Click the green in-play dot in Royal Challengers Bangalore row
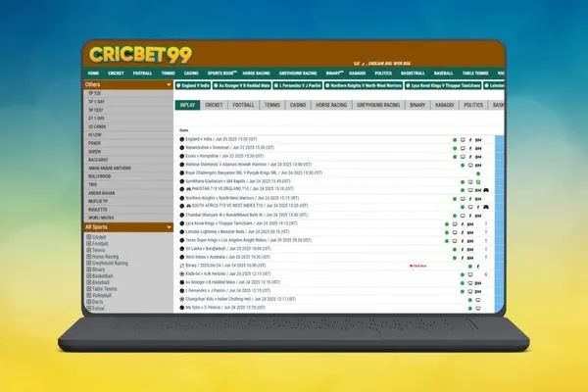 pos(478,173)
